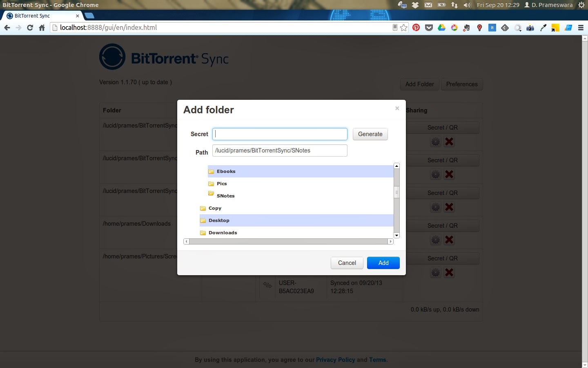588x368 pixels.
Task: Remove the /home/prames/Downloads folder with the red X
Action: pos(449,240)
